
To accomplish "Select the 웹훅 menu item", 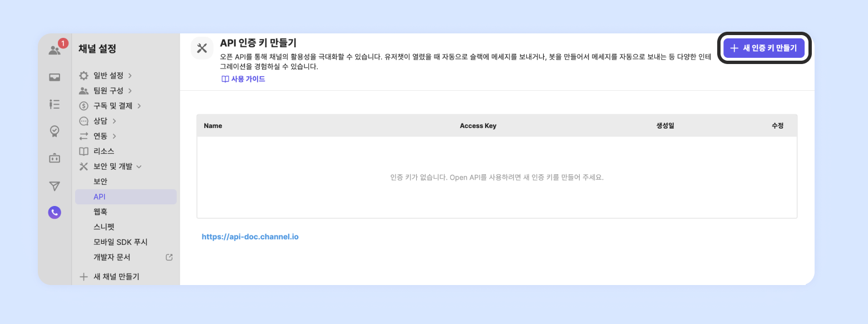I will tap(101, 212).
